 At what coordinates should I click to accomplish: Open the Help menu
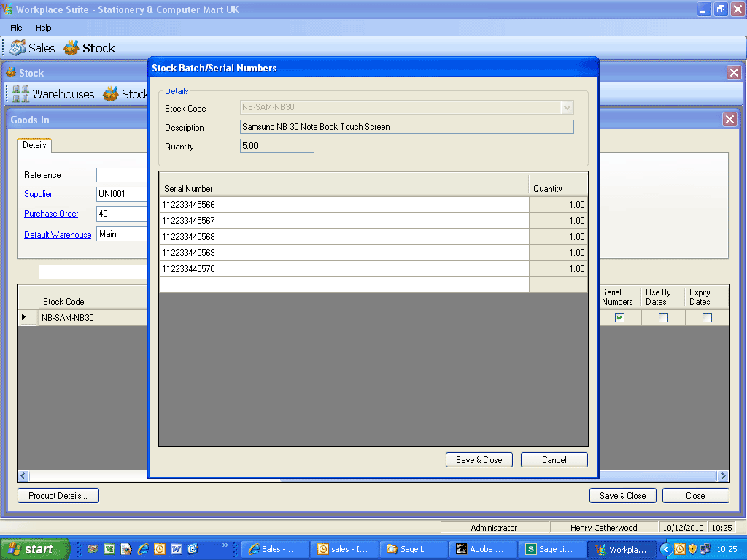(x=43, y=28)
